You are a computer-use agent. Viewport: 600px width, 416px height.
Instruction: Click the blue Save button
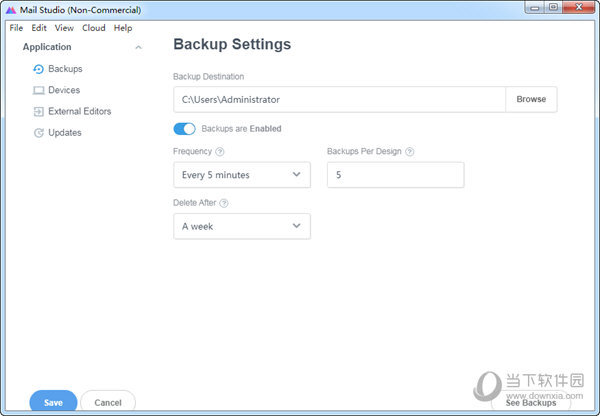[x=53, y=402]
